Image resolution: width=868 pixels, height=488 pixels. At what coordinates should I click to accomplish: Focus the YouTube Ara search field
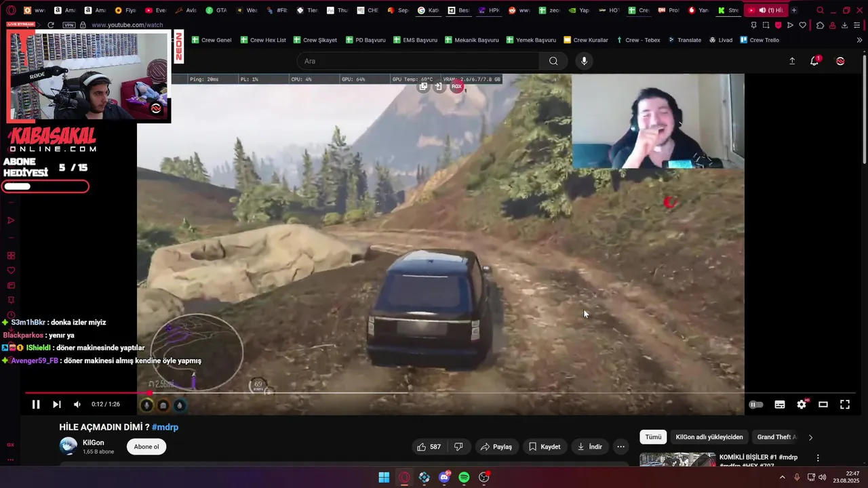click(418, 61)
